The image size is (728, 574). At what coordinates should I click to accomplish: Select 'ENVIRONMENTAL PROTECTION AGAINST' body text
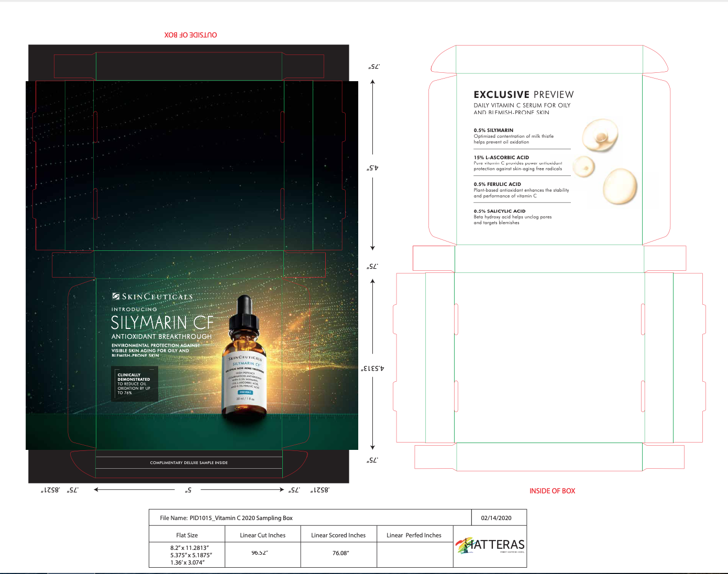click(156, 345)
